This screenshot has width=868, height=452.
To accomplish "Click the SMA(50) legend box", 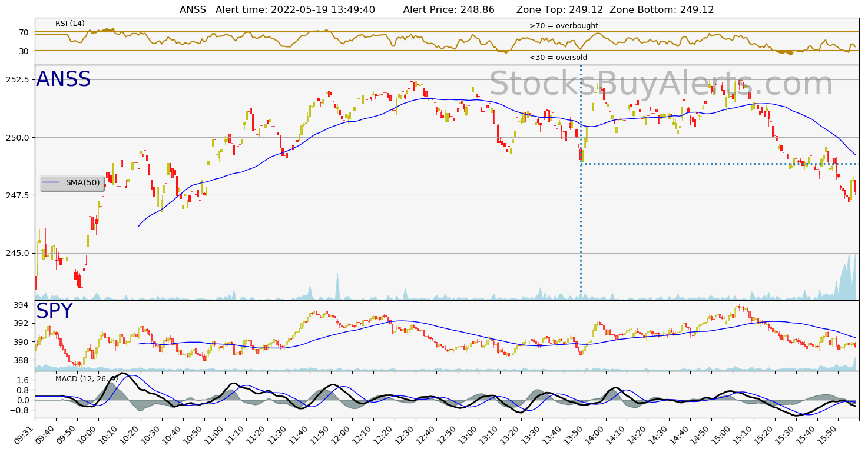I will click(72, 184).
